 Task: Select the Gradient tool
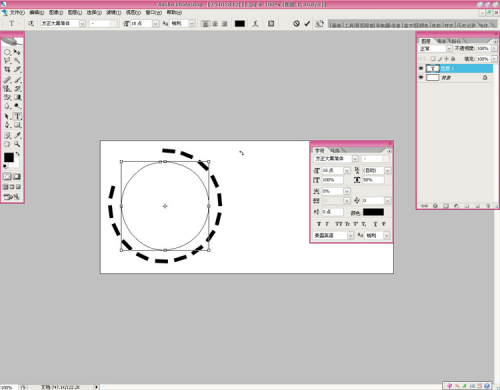(x=17, y=97)
